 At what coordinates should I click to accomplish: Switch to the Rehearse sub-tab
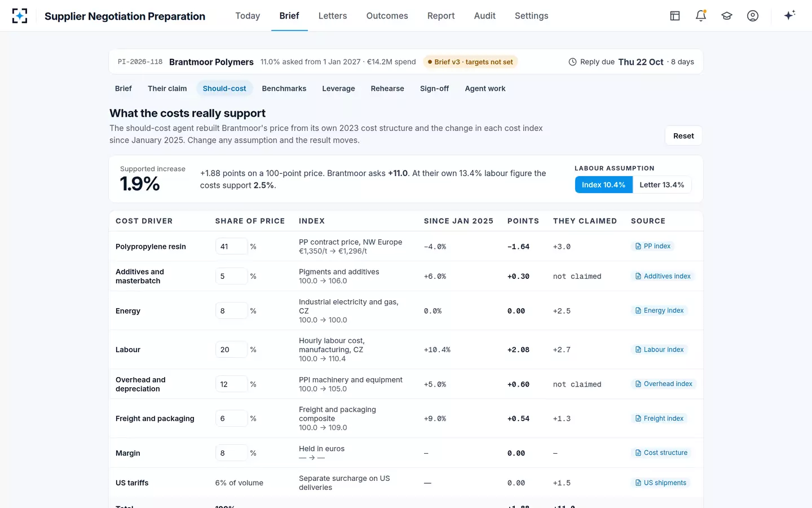click(x=387, y=89)
